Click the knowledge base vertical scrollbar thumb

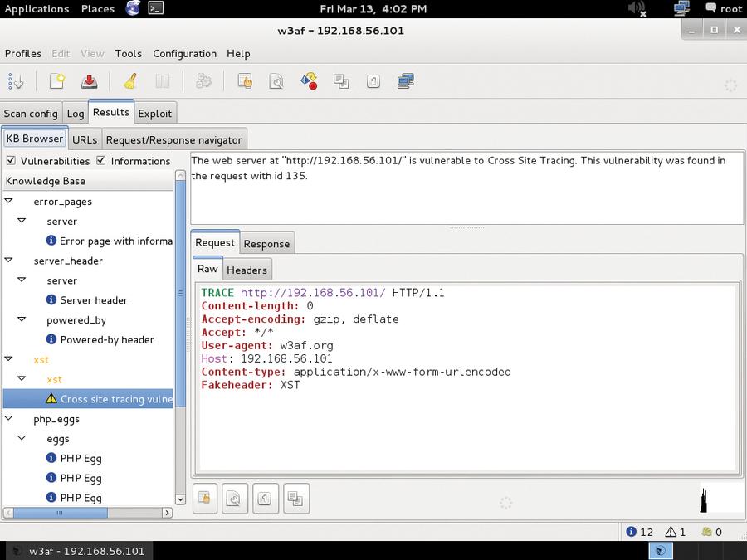(x=181, y=293)
